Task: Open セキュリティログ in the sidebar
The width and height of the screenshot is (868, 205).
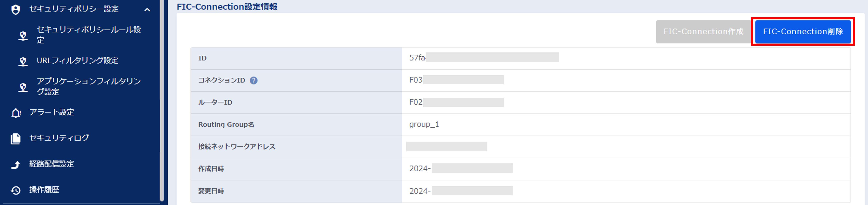Action: point(59,138)
